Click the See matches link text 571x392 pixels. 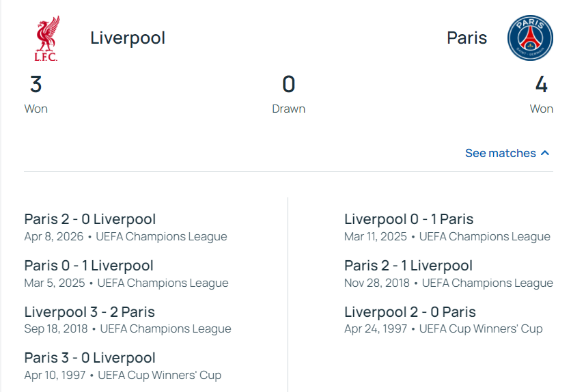[500, 153]
